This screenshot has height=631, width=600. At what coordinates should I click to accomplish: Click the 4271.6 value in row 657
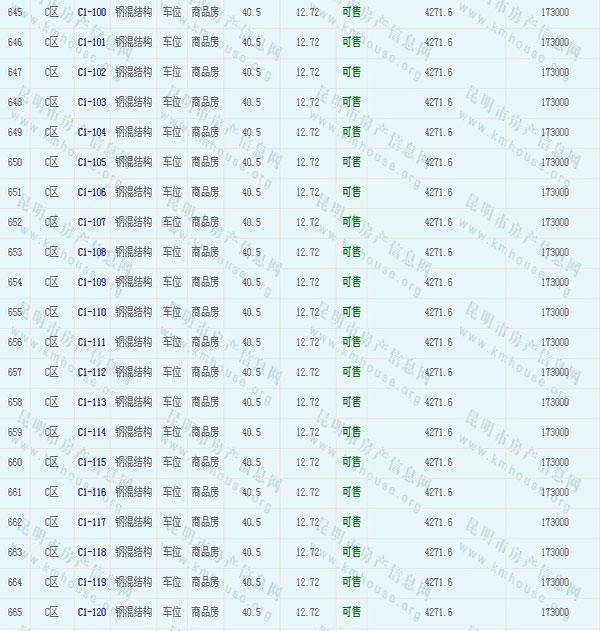point(438,372)
